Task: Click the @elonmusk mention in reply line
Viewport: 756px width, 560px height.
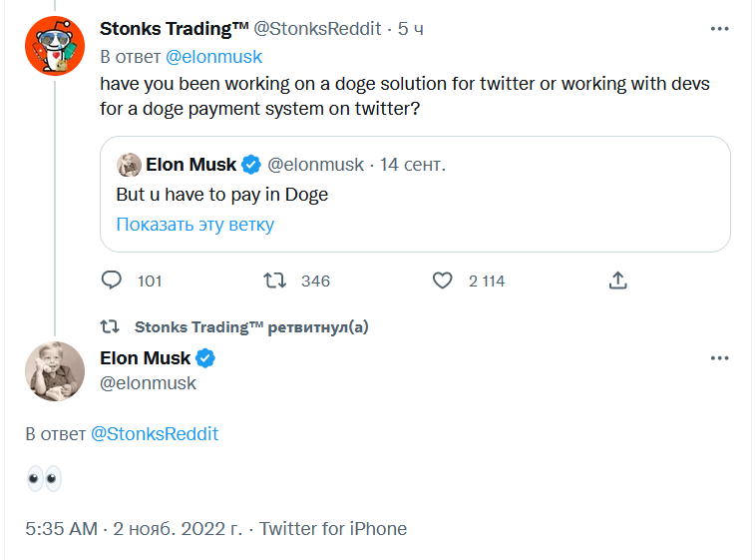Action: (213, 57)
